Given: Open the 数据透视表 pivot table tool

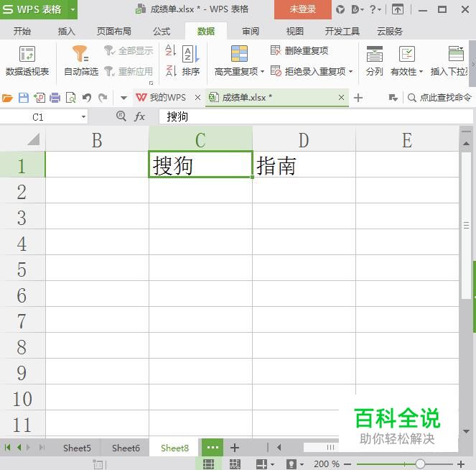Looking at the screenshot, I should coord(27,61).
